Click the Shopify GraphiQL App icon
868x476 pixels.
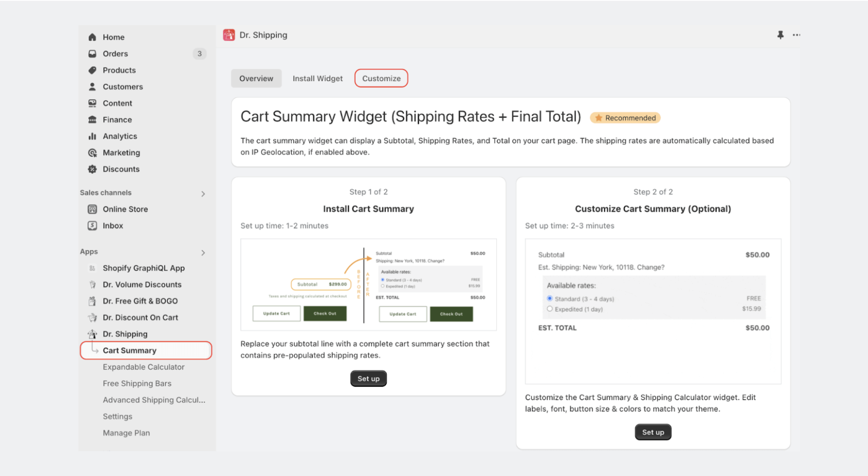pos(92,268)
